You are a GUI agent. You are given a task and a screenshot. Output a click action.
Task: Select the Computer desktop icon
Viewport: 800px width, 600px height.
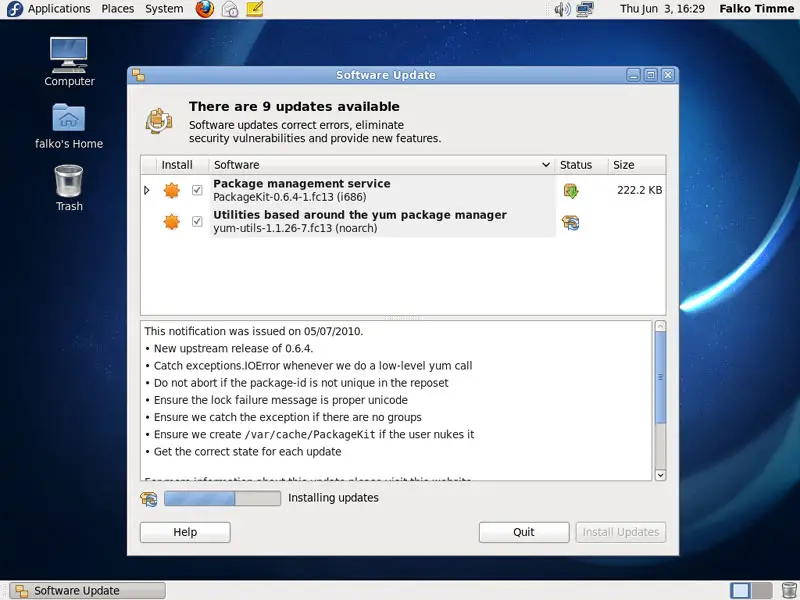(x=69, y=62)
